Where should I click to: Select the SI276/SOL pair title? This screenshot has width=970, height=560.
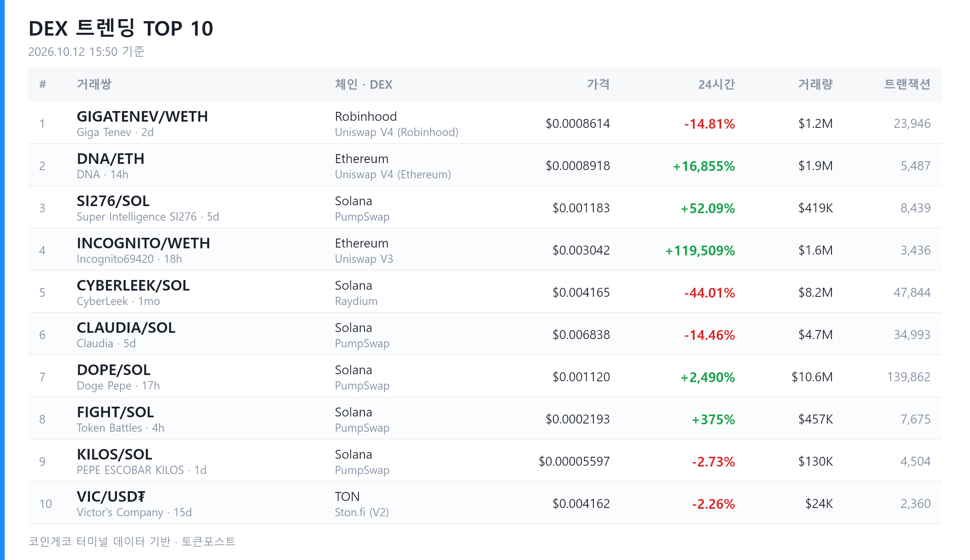(113, 201)
